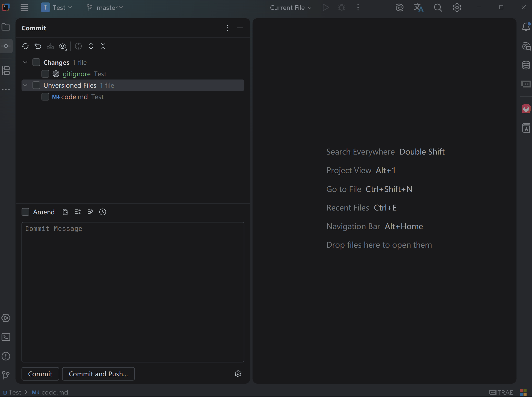532x397 pixels.
Task: Open the Git tool window
Action: coord(6,375)
